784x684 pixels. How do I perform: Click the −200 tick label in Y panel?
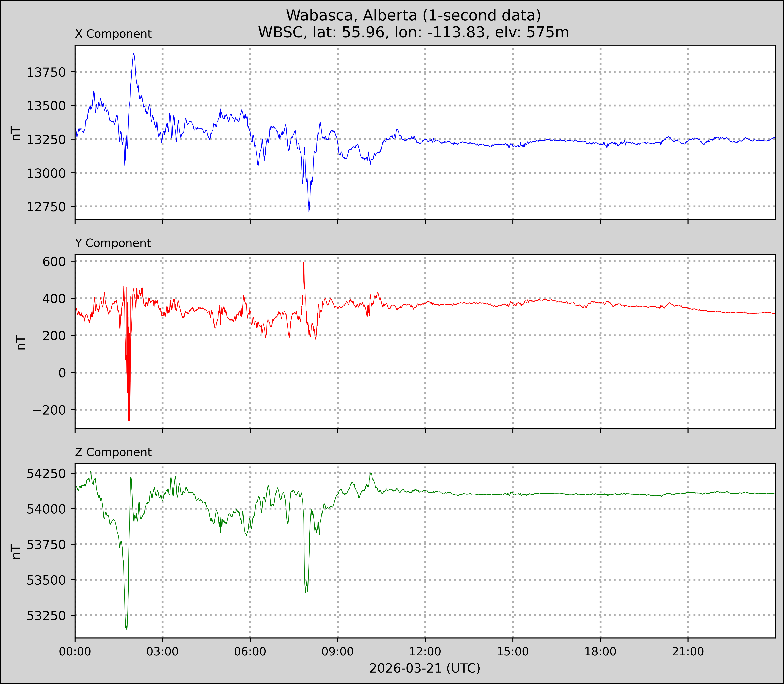coord(49,410)
